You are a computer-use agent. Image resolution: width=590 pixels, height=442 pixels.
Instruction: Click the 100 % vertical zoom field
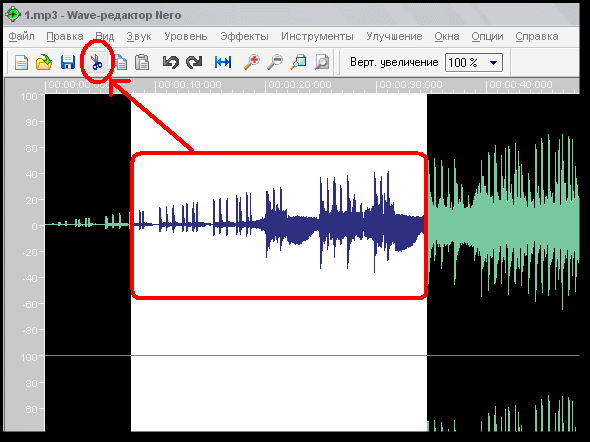tap(474, 62)
